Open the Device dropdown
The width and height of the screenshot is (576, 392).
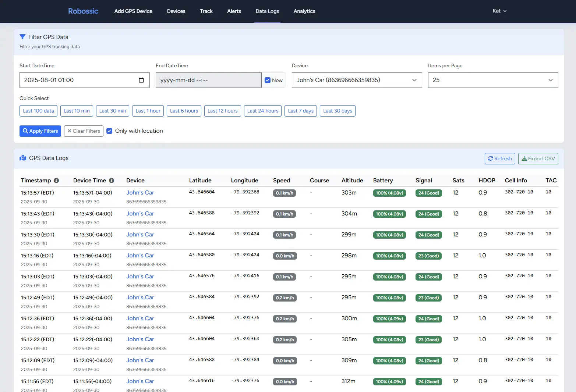(x=357, y=80)
